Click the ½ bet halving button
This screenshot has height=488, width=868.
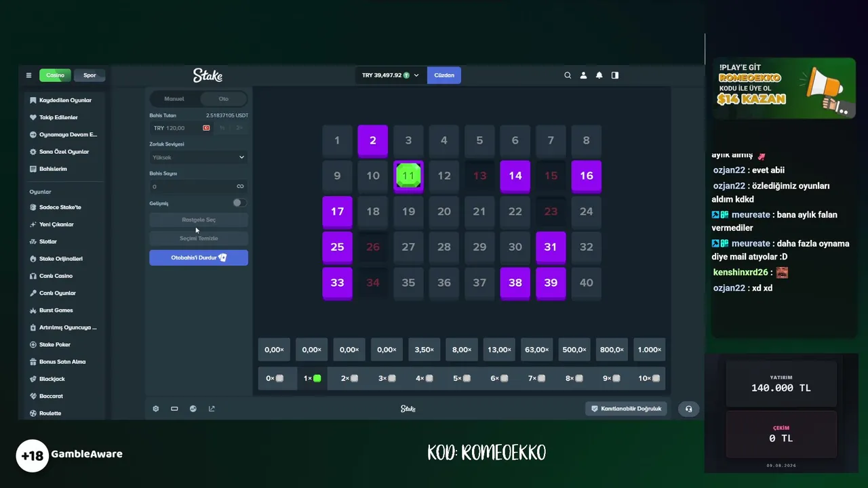tap(222, 128)
